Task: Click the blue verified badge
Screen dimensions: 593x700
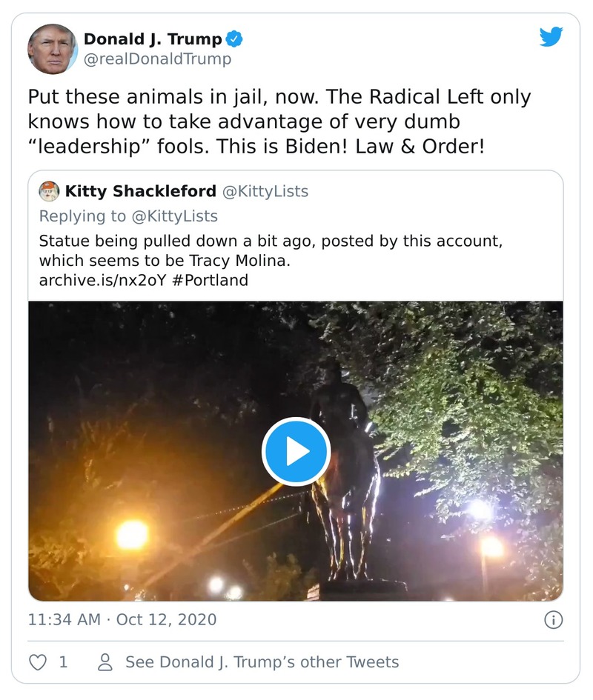Action: 235,39
